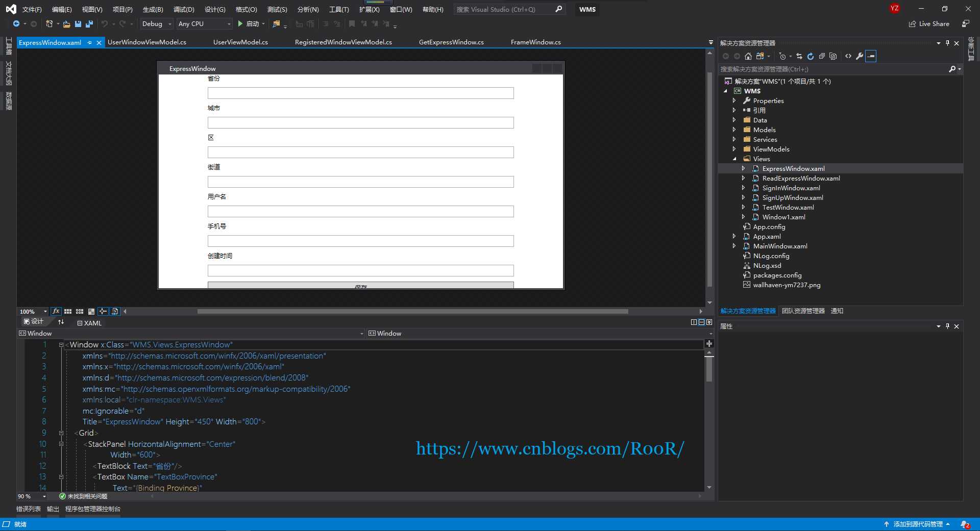
Task: Open the 错误列表 panel tab
Action: coord(29,509)
